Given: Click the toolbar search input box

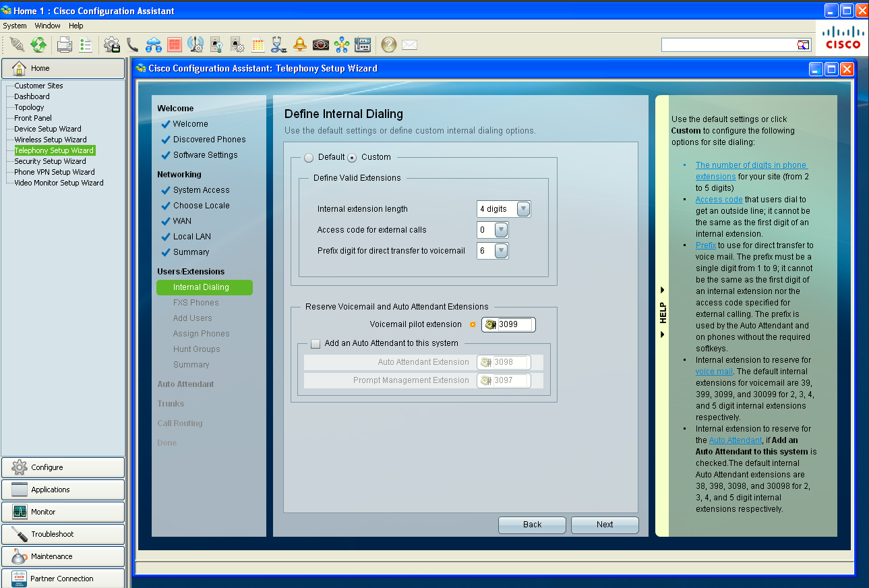Looking at the screenshot, I should tap(729, 45).
